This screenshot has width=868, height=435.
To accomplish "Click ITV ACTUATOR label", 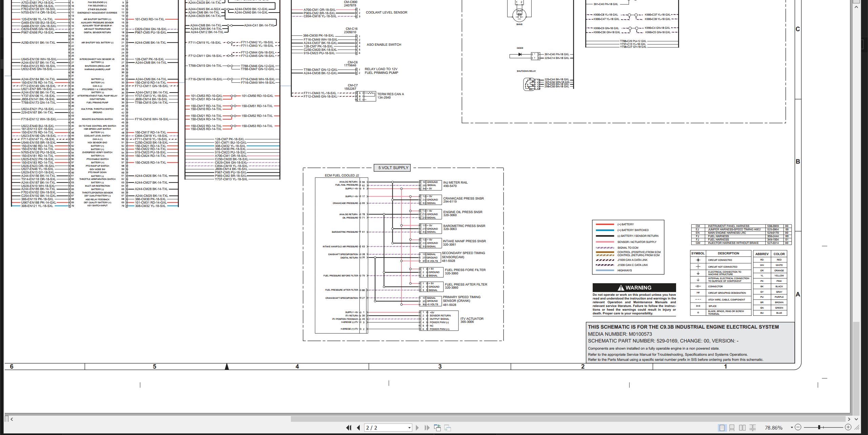I will [x=472, y=319].
